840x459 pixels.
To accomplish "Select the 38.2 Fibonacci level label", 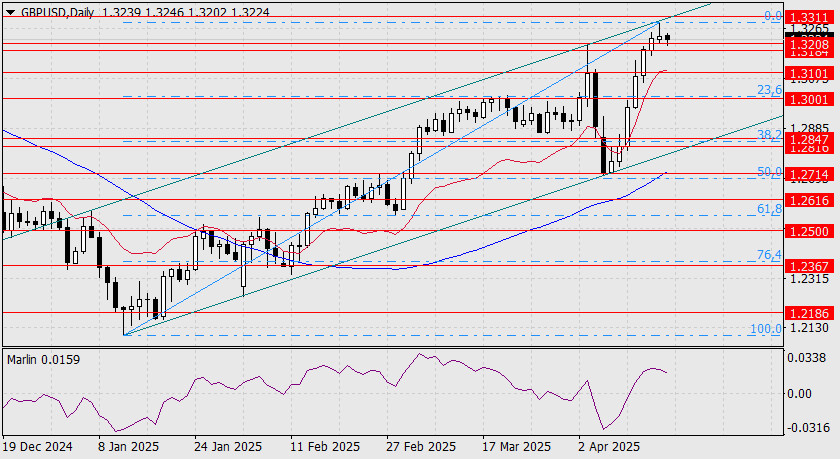I will point(769,135).
